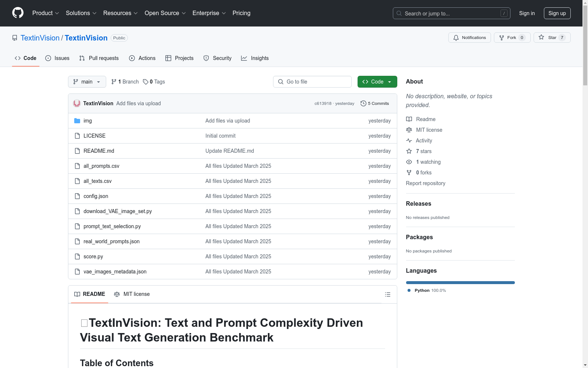Click the score.py file icon
The height and width of the screenshot is (368, 588).
click(x=77, y=256)
